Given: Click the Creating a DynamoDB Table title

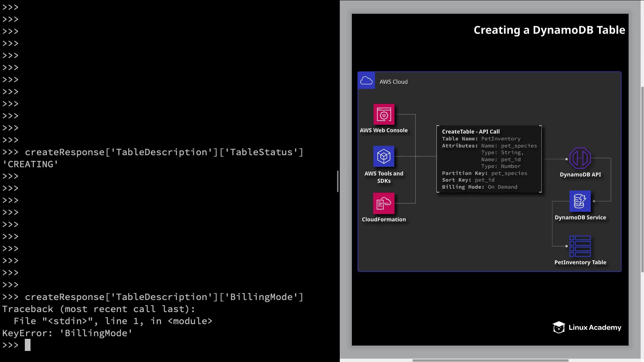Looking at the screenshot, I should (549, 30).
